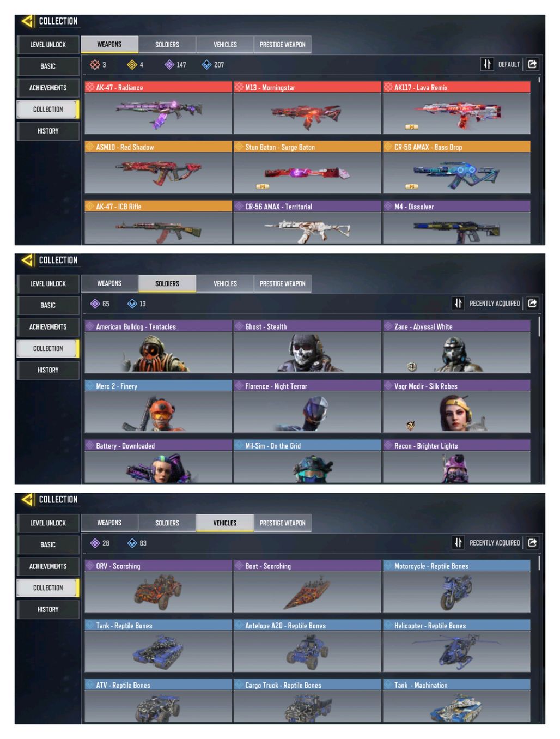
Task: Open HISTORY section in middle sidebar
Action: [x=48, y=370]
